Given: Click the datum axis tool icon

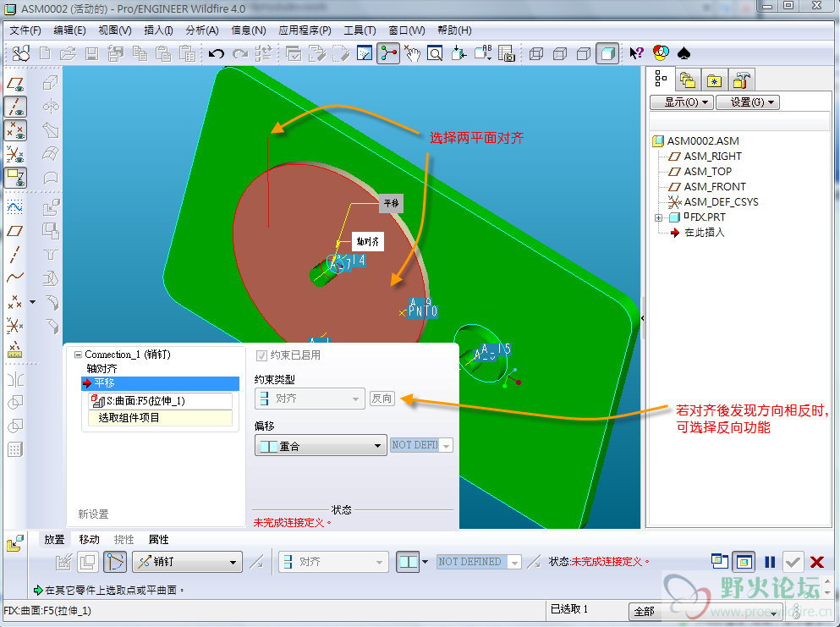Looking at the screenshot, I should (x=14, y=255).
